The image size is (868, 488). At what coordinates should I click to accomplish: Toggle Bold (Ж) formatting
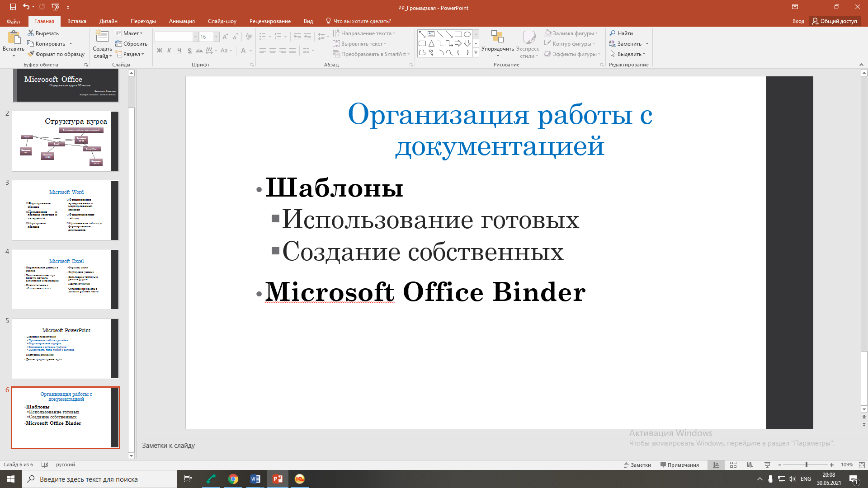point(159,51)
